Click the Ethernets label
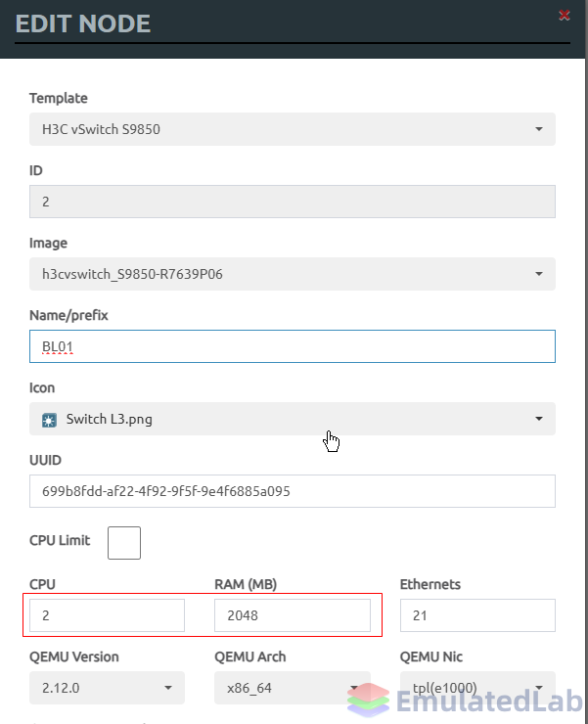 (430, 584)
